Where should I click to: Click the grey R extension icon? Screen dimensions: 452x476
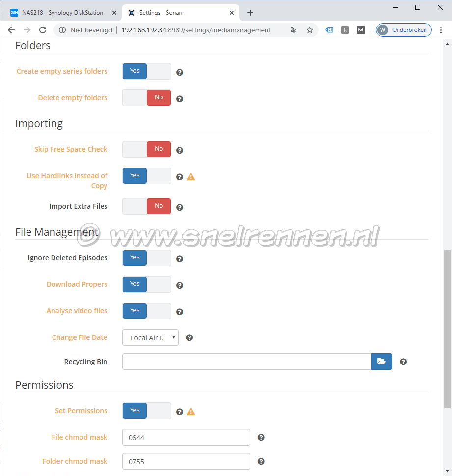click(x=345, y=30)
